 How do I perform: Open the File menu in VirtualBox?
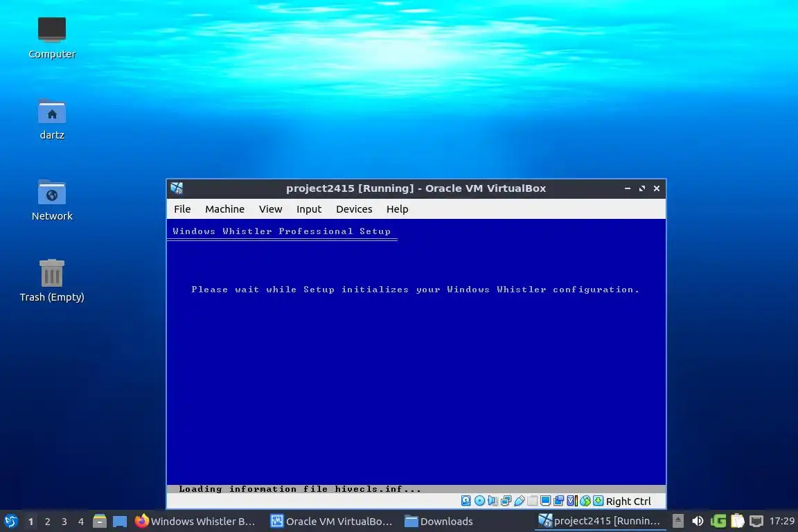coord(182,209)
